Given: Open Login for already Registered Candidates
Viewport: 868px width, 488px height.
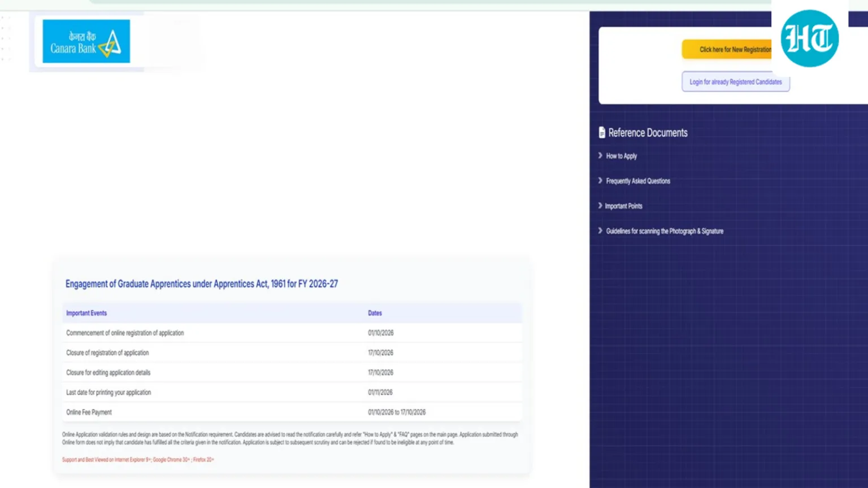Looking at the screenshot, I should [x=736, y=82].
